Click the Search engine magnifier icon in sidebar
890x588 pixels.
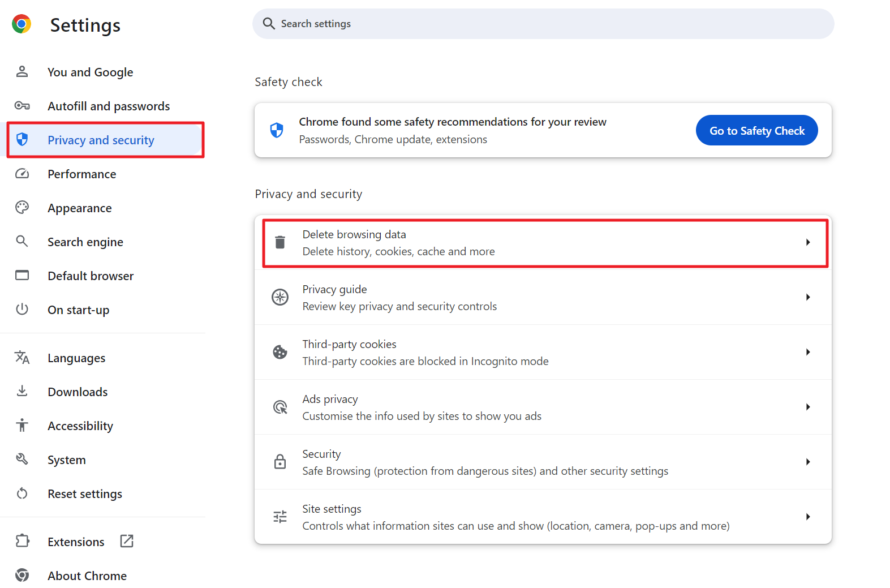[x=22, y=241]
